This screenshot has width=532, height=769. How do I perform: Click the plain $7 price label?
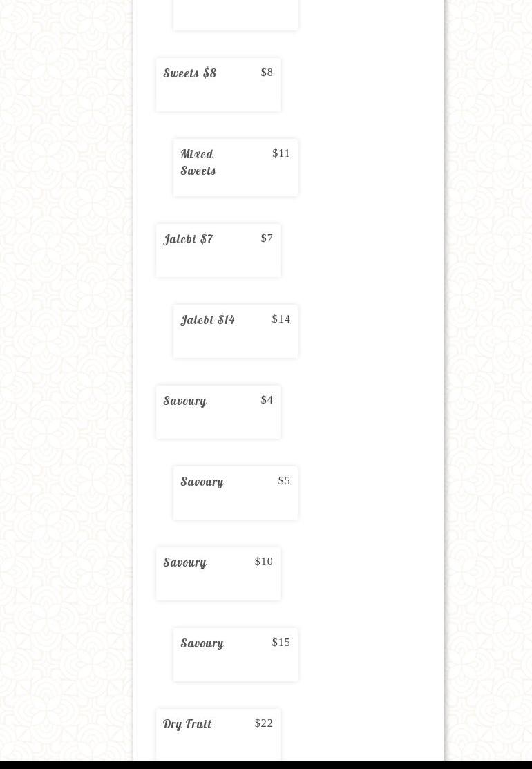(267, 238)
